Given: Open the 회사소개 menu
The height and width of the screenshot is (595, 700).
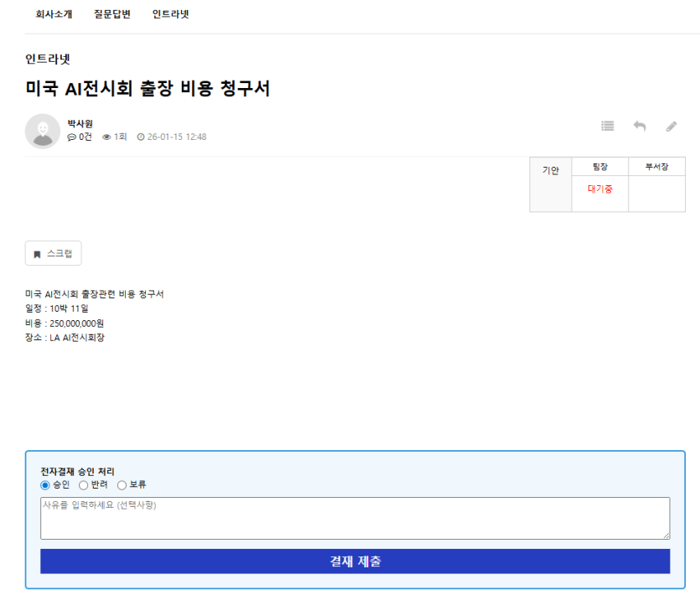Looking at the screenshot, I should [x=54, y=14].
